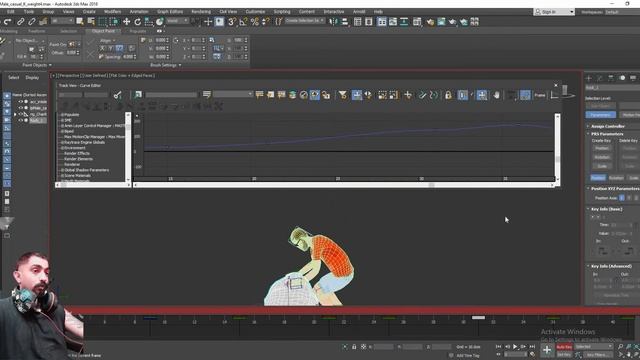Toggle Position Axis X button
The image size is (640, 360).
click(x=622, y=198)
